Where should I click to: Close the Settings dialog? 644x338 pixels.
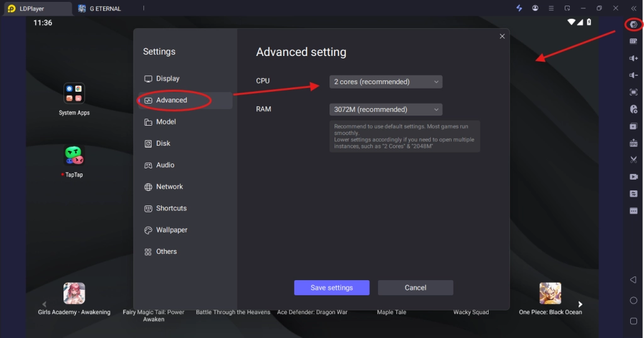pyautogui.click(x=502, y=36)
